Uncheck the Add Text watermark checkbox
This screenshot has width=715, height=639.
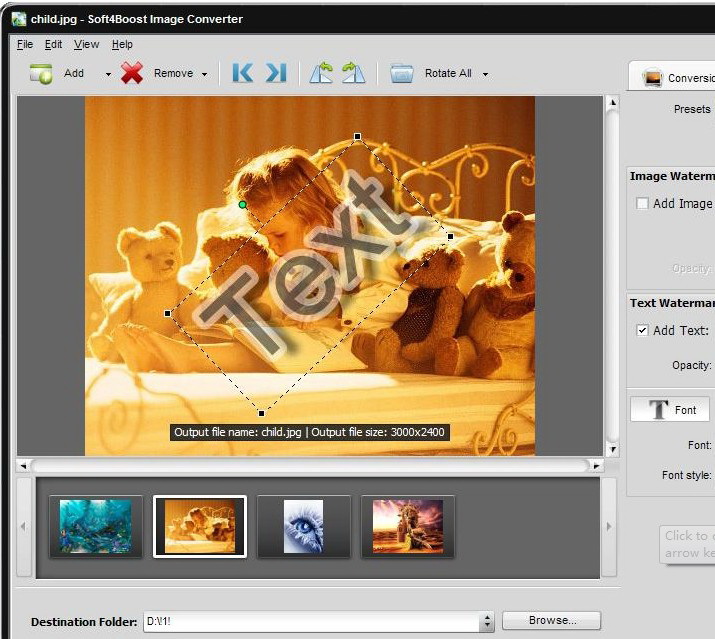point(642,330)
